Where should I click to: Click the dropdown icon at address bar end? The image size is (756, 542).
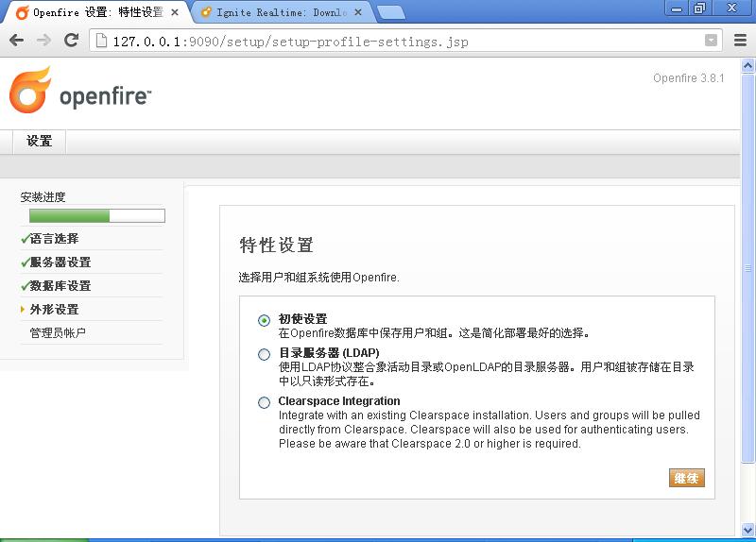point(711,40)
